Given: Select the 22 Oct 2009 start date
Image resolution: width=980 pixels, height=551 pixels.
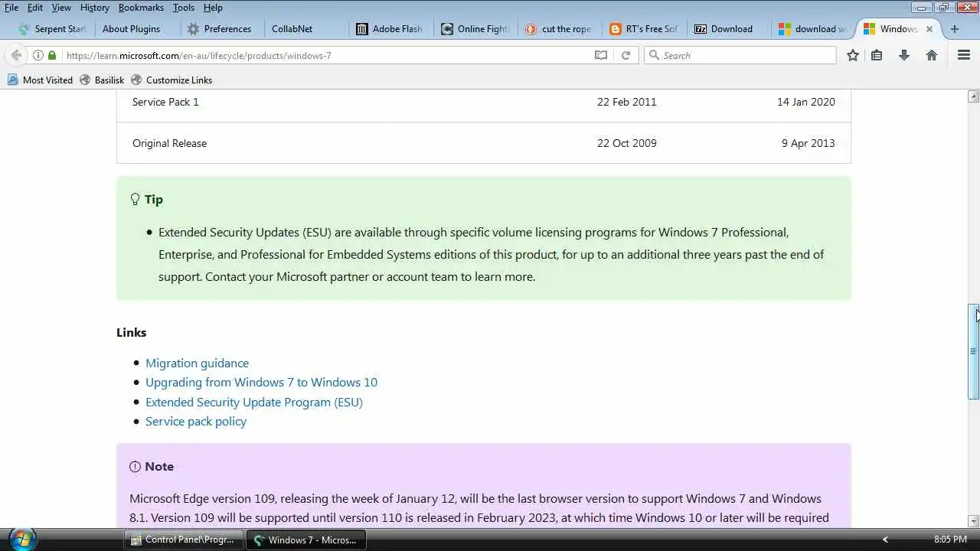Looking at the screenshot, I should (x=626, y=143).
